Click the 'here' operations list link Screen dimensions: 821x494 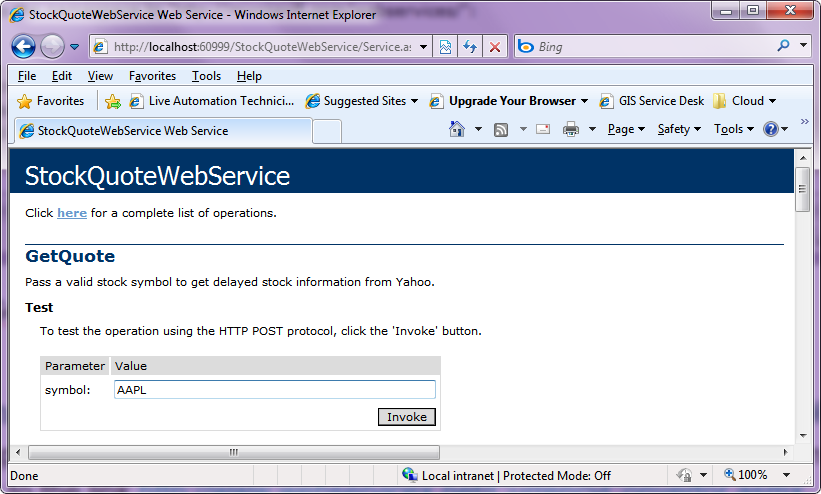pos(72,213)
